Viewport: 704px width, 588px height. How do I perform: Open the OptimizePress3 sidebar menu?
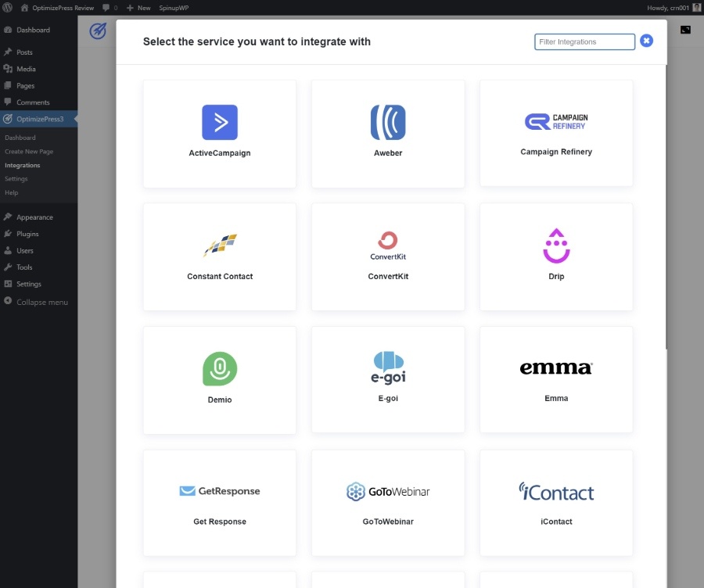point(38,119)
